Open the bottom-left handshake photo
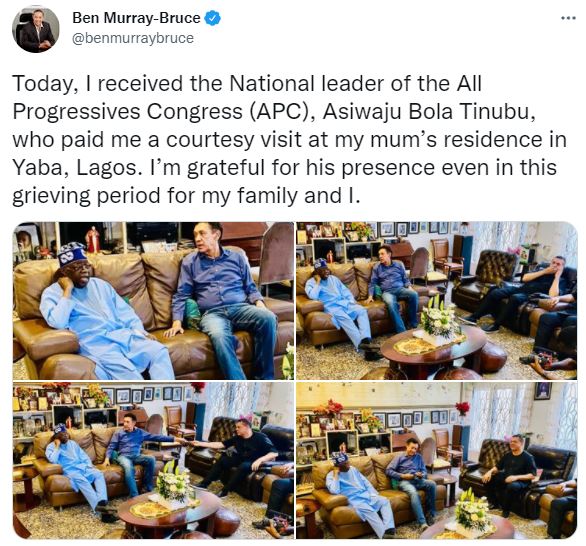586x546 pixels. [x=153, y=460]
